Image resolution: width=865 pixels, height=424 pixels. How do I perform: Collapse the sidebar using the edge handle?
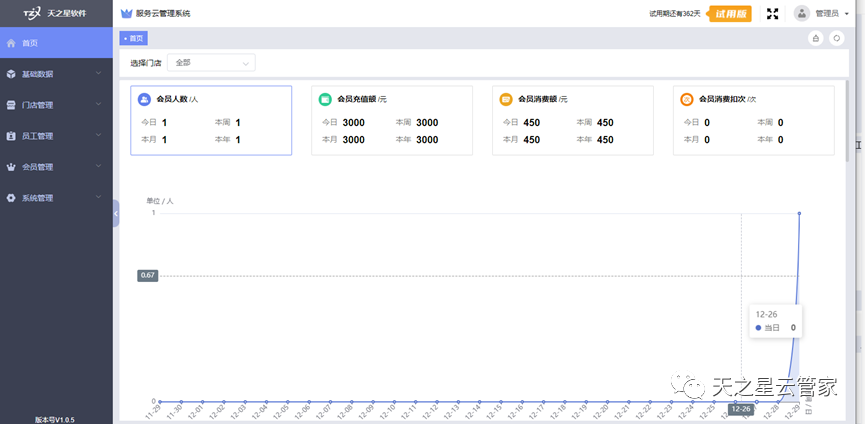116,213
